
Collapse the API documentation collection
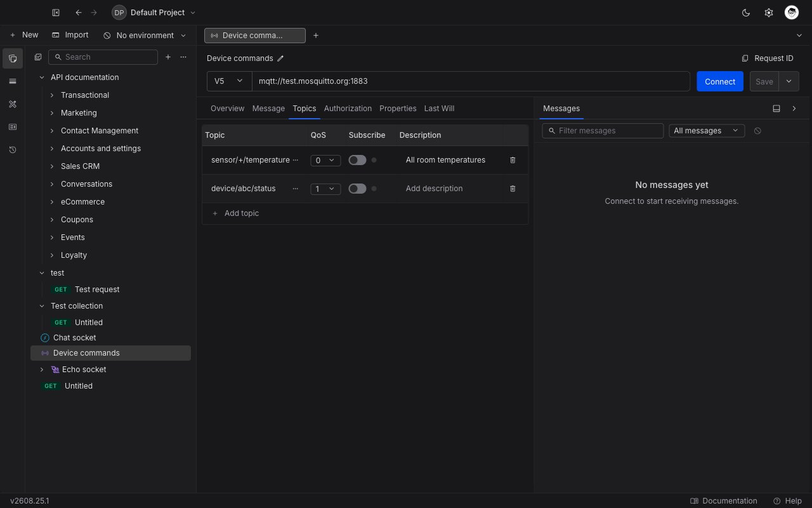click(x=42, y=77)
